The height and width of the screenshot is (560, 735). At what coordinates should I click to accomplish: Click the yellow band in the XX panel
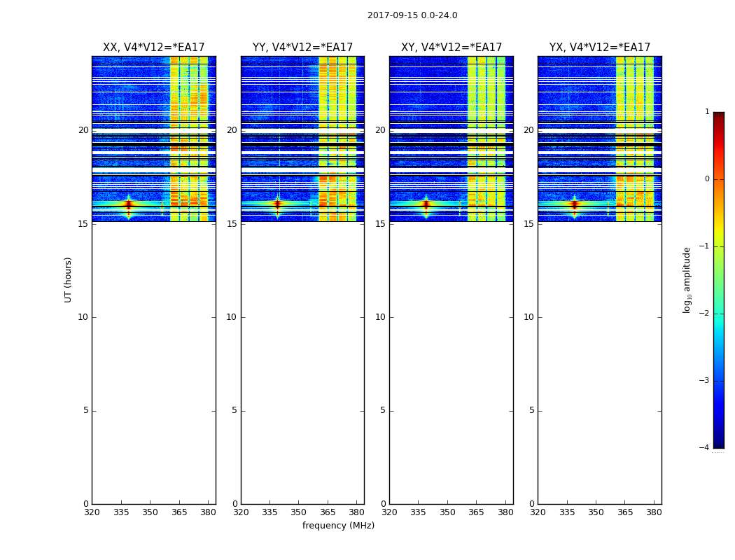pyautogui.click(x=189, y=139)
